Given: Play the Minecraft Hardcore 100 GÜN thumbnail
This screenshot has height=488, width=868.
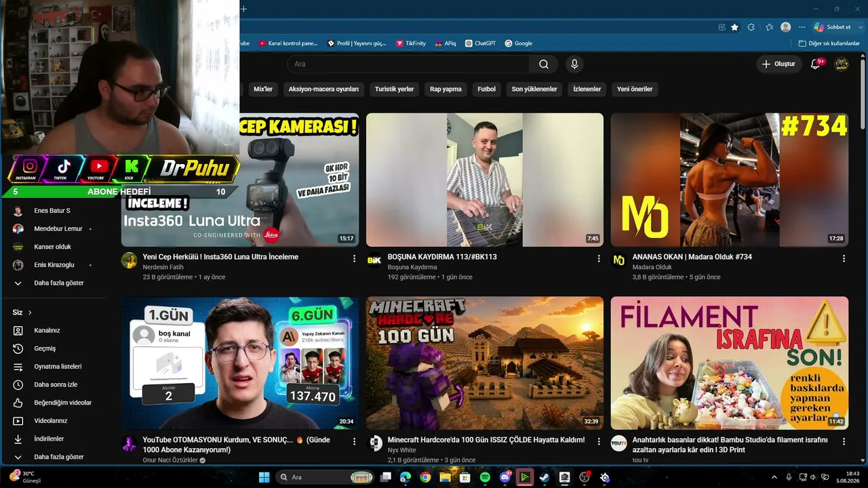Looking at the screenshot, I should pos(485,363).
